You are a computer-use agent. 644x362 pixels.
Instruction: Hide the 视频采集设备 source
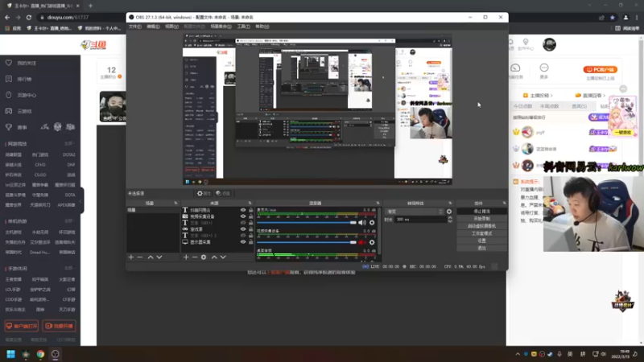pos(243,216)
